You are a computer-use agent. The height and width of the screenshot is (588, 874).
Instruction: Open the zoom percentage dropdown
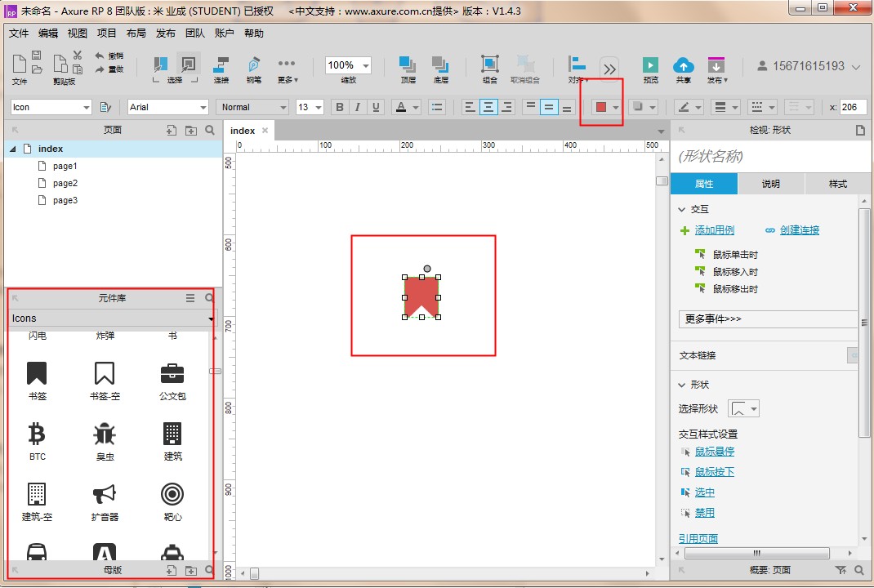tap(363, 65)
